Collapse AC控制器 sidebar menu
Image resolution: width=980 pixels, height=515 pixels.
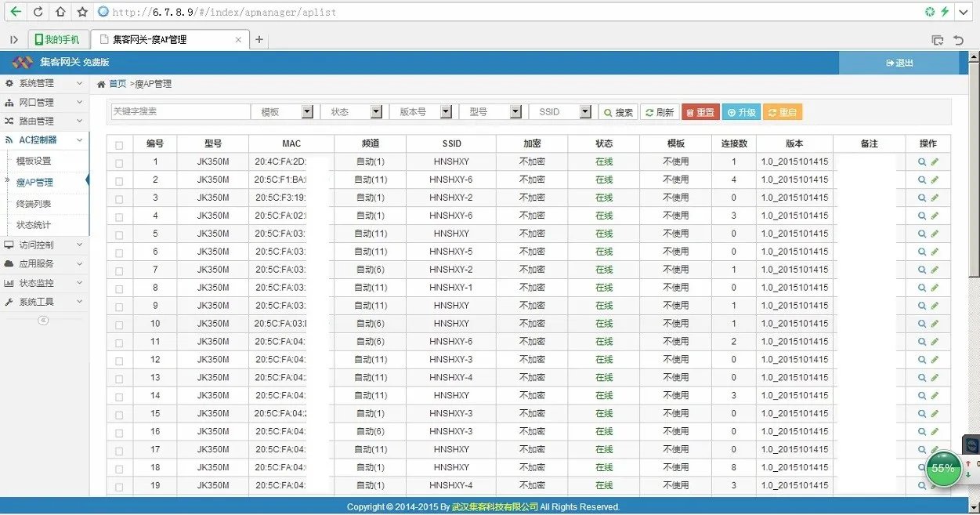(44, 140)
